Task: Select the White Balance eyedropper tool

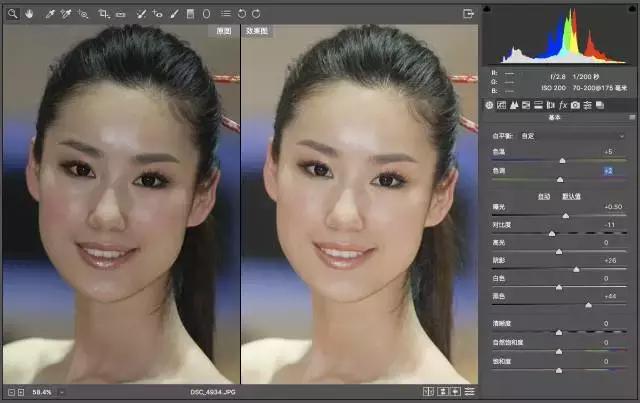Action: [x=50, y=14]
